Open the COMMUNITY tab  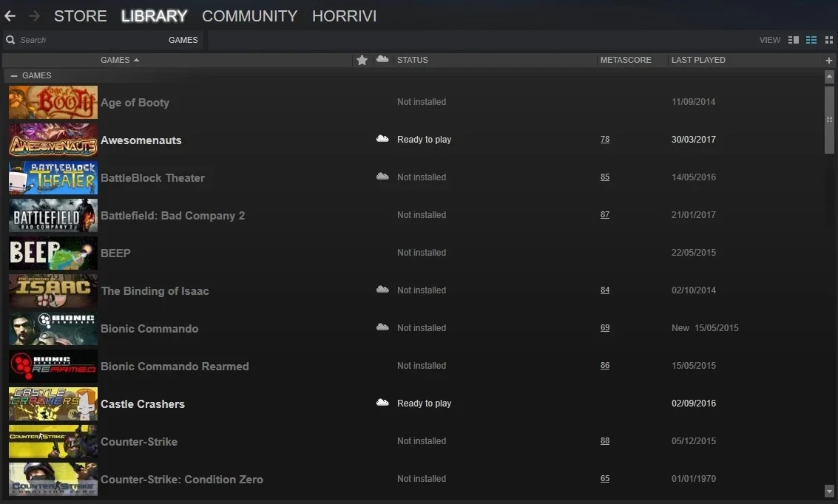pyautogui.click(x=249, y=16)
